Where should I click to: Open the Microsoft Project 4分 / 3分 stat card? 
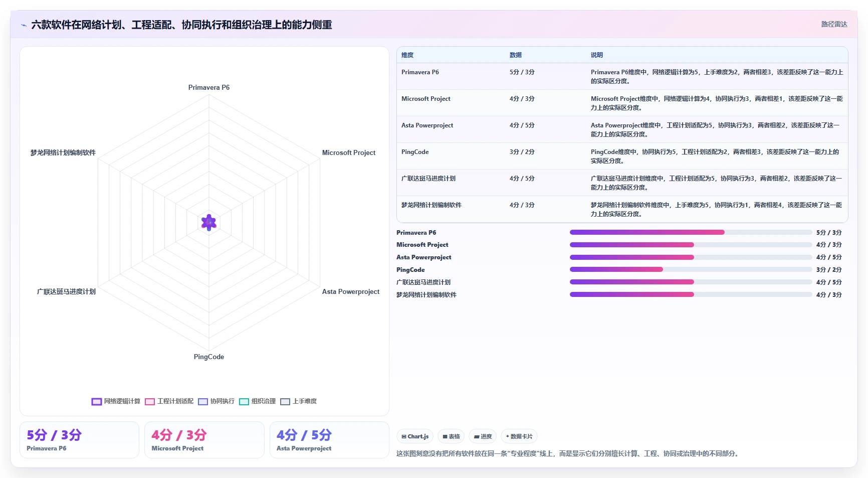(204, 440)
